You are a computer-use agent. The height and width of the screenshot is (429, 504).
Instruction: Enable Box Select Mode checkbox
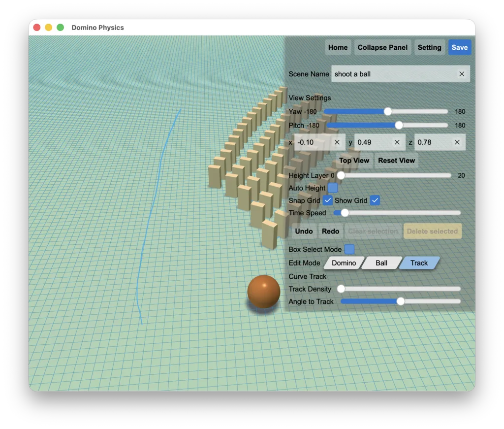click(x=349, y=249)
